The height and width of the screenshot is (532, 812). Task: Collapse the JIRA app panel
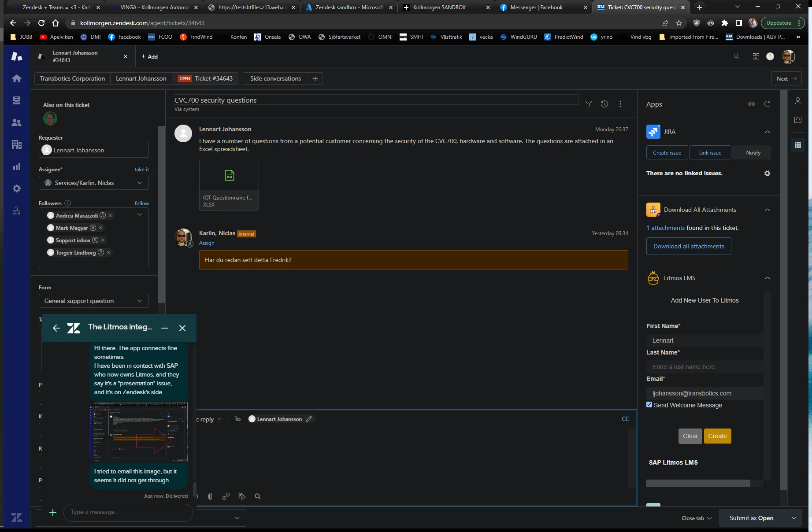[x=768, y=132]
